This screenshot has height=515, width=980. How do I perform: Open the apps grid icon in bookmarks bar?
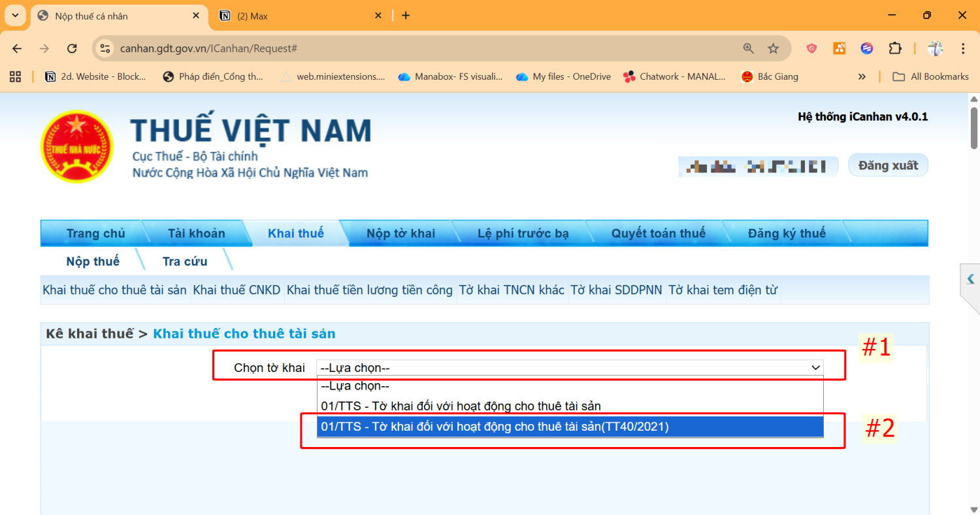pyautogui.click(x=15, y=76)
